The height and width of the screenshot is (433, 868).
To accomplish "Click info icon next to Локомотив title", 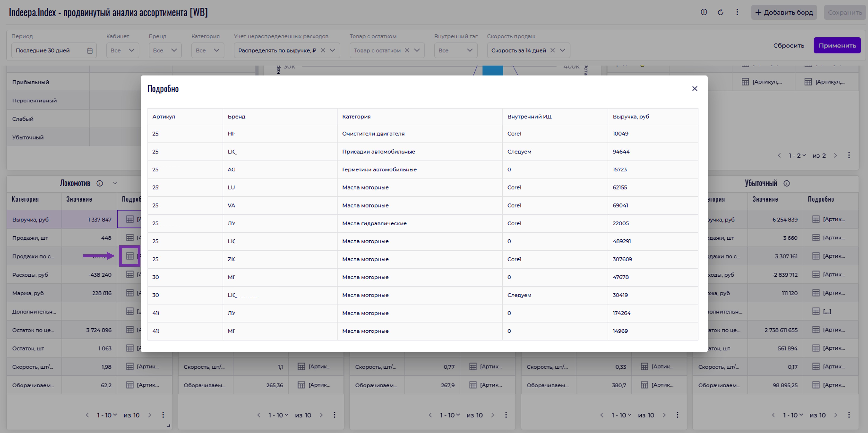I will click(x=100, y=183).
